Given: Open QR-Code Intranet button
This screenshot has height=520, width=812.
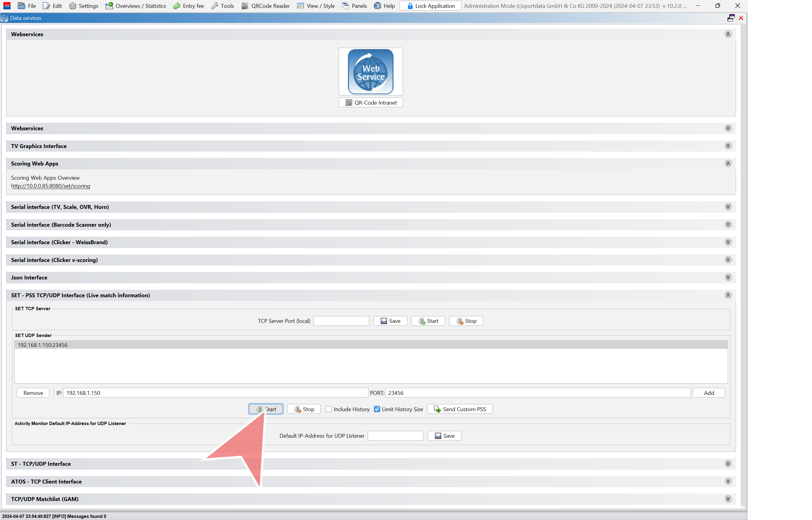Looking at the screenshot, I should [371, 103].
